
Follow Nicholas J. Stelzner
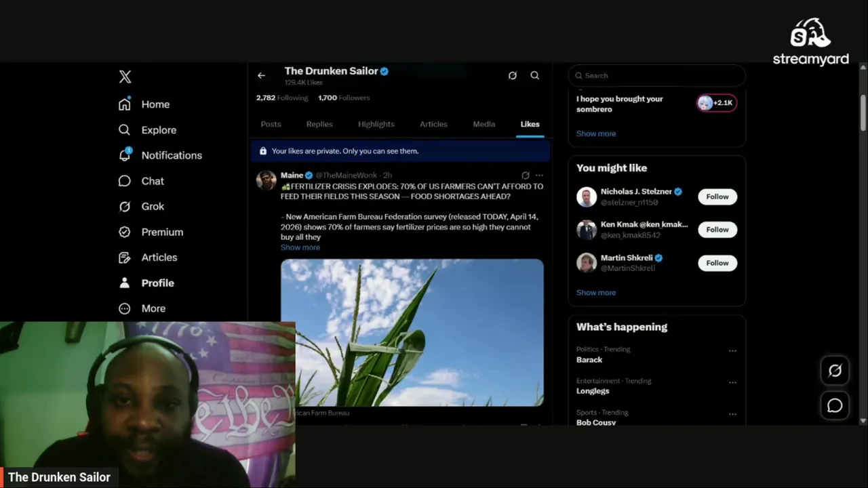click(717, 197)
